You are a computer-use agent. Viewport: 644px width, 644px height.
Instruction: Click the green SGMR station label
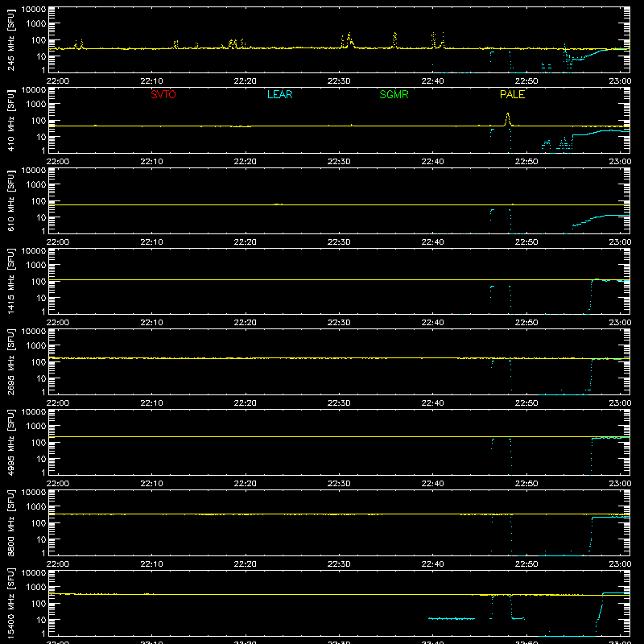pos(394,94)
